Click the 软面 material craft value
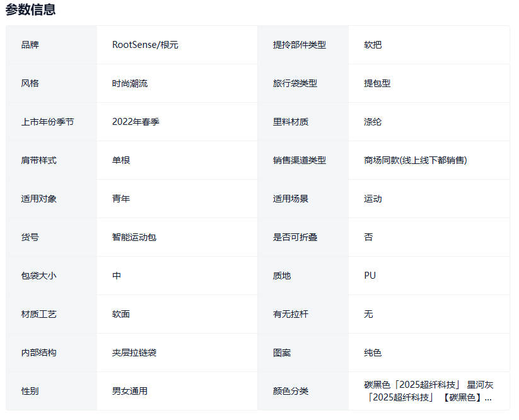519x420 pixels. coord(121,314)
